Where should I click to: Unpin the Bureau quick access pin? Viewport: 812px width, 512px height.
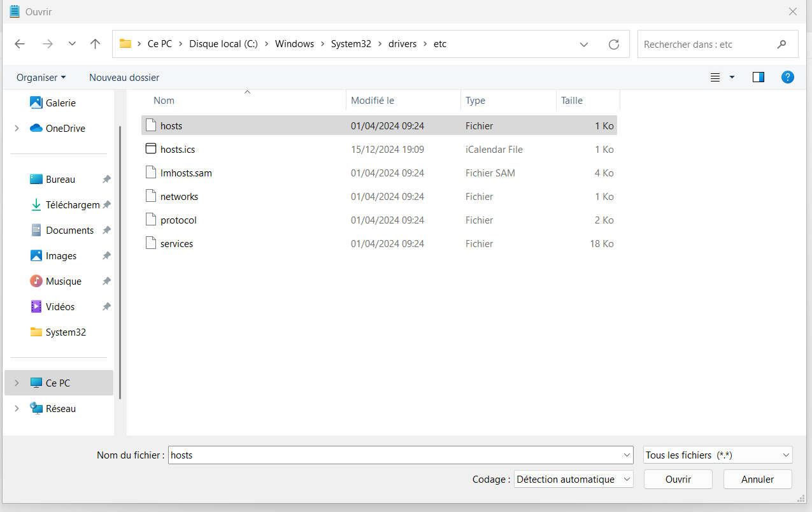(x=106, y=180)
